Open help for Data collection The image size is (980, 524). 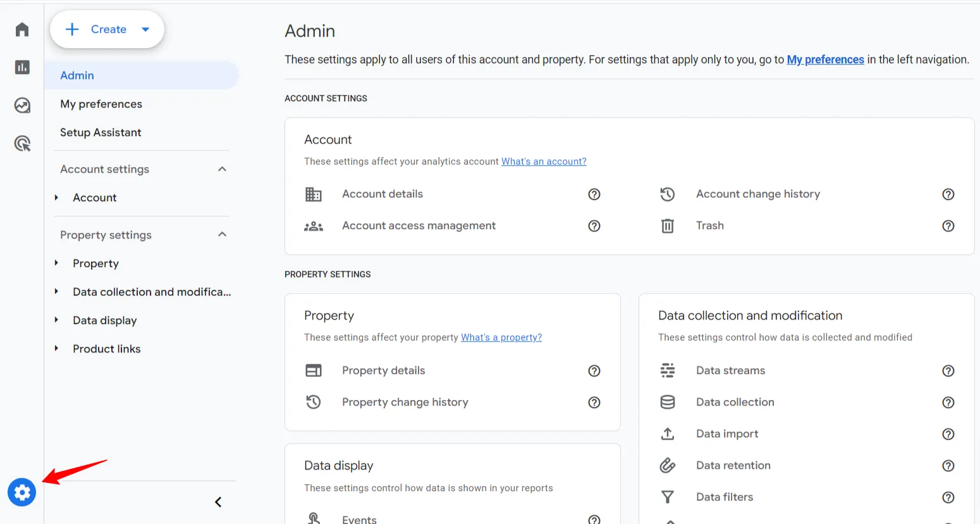[948, 402]
